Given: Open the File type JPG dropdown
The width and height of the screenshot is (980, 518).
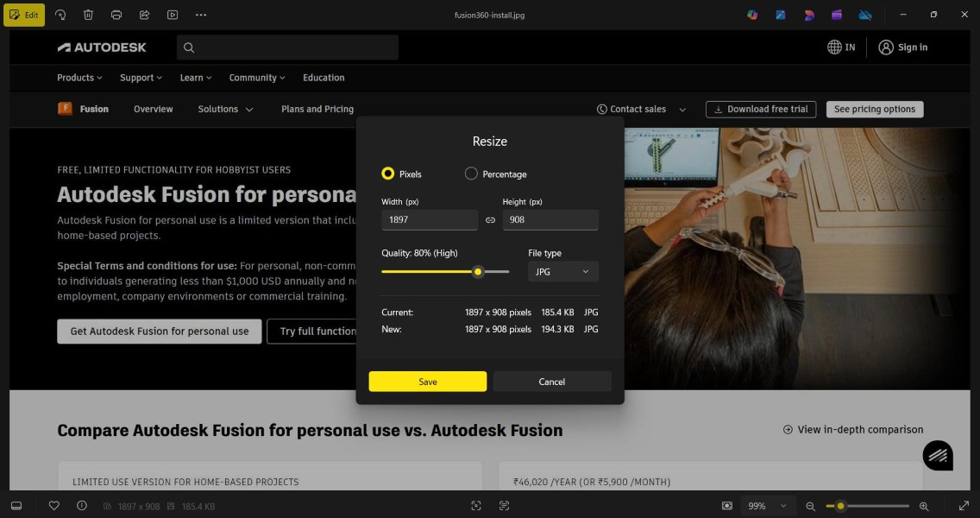Looking at the screenshot, I should point(563,271).
